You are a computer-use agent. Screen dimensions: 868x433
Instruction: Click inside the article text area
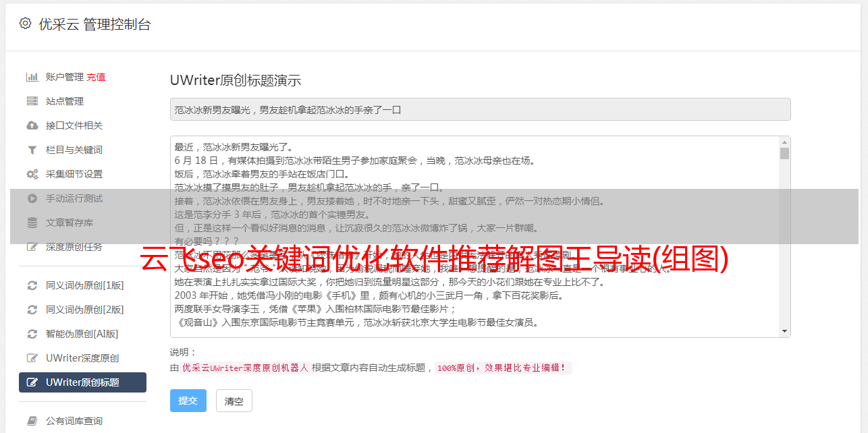474,237
